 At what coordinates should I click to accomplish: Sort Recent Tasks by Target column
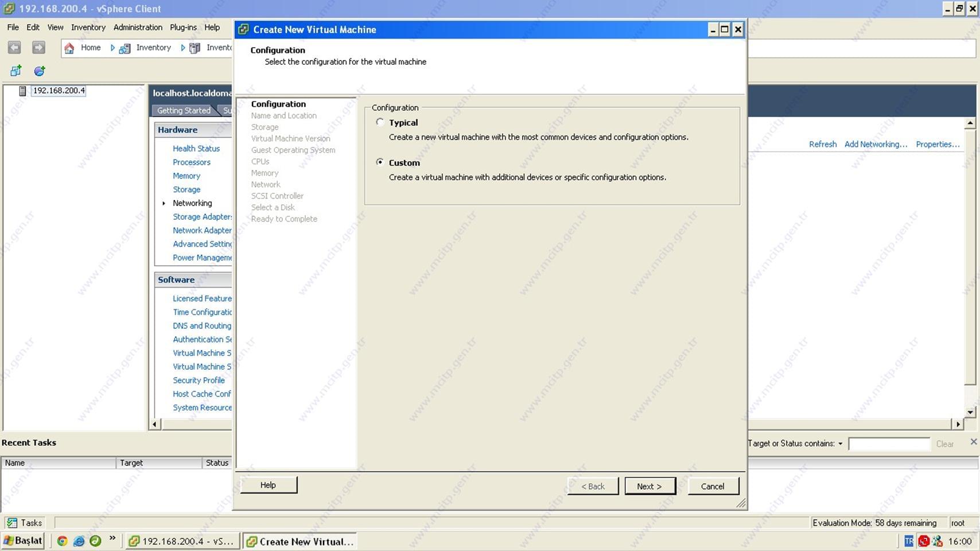[x=159, y=463]
